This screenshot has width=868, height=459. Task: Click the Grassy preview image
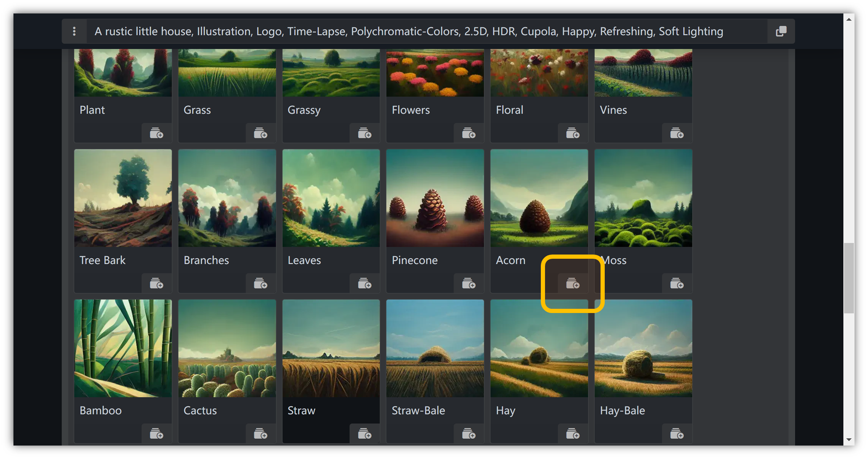331,72
